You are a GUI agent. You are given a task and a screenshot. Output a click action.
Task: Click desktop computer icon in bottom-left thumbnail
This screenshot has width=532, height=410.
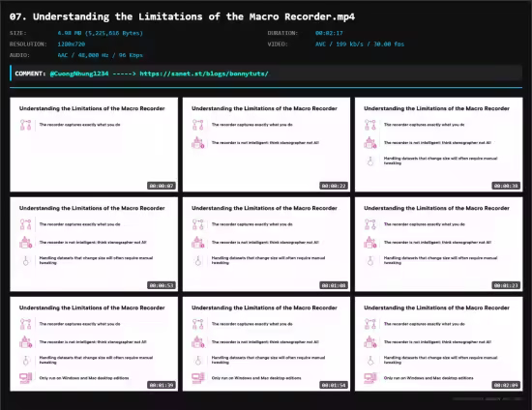point(26,378)
